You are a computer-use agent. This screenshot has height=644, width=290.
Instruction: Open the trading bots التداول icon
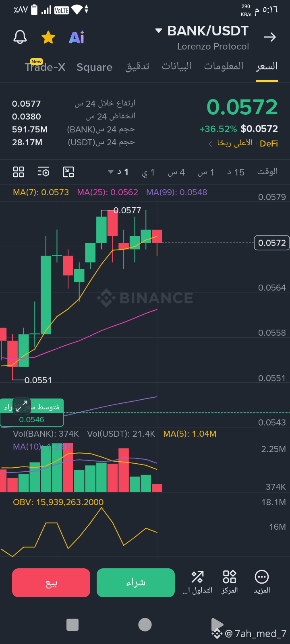point(197,582)
